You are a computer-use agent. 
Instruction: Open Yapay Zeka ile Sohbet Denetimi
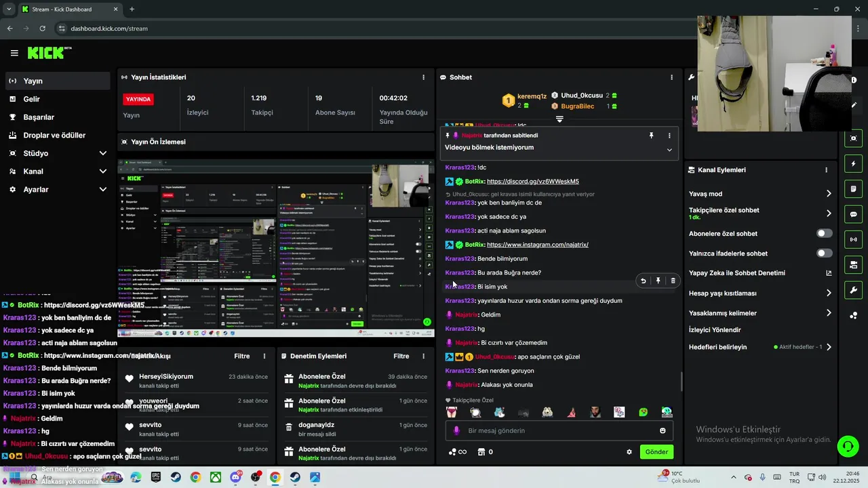(x=760, y=273)
